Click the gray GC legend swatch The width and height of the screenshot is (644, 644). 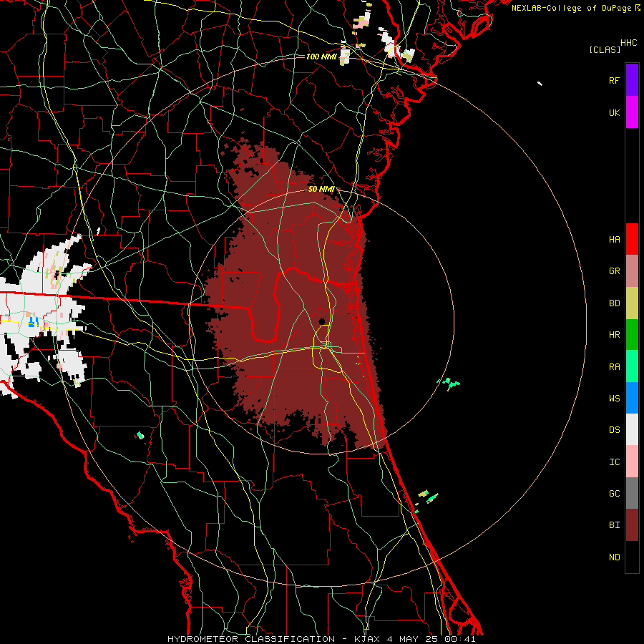tap(632, 493)
